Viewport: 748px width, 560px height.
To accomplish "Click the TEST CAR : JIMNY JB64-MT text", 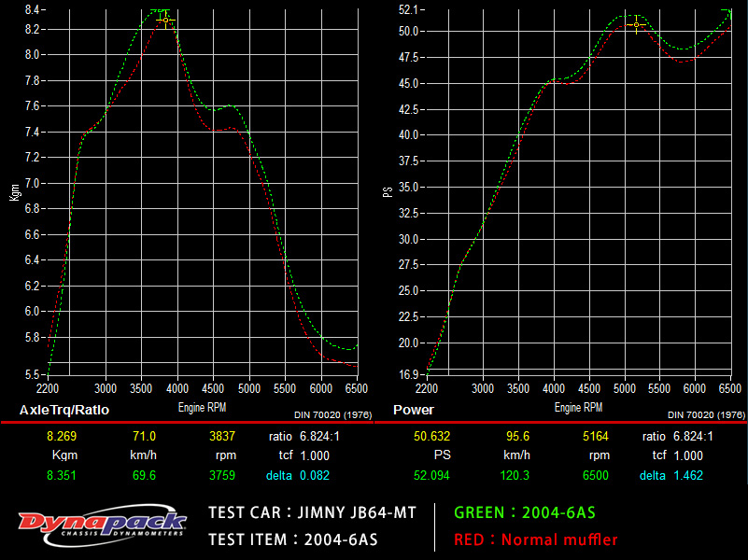I will (313, 512).
